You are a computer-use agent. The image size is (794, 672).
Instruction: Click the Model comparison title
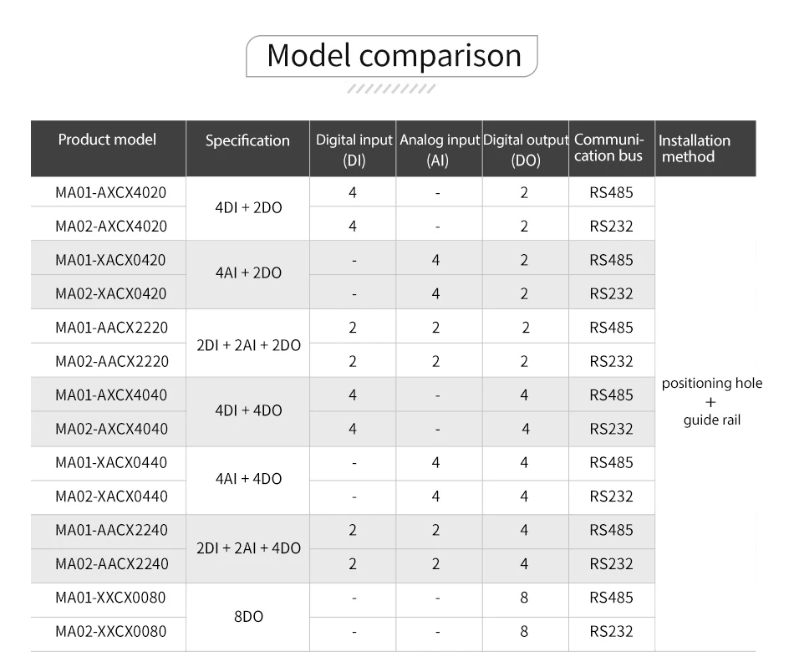coord(394,56)
